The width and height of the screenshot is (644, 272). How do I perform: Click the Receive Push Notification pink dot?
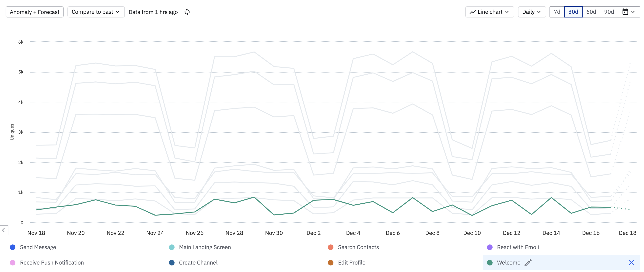(x=13, y=262)
